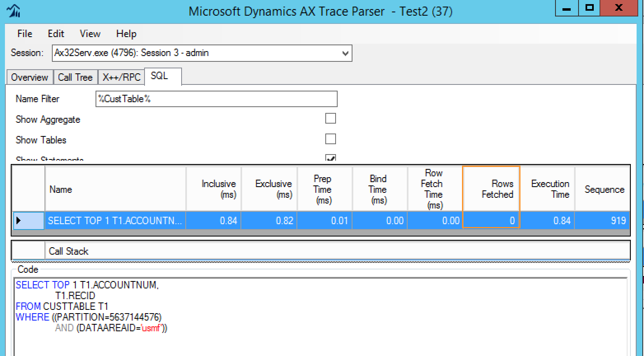Click the Exclusive value 0.82 cell
This screenshot has height=356, width=644.
point(269,220)
